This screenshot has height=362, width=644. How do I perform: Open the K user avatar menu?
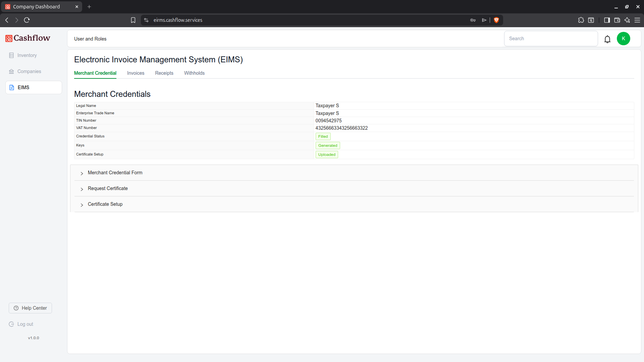click(624, 39)
